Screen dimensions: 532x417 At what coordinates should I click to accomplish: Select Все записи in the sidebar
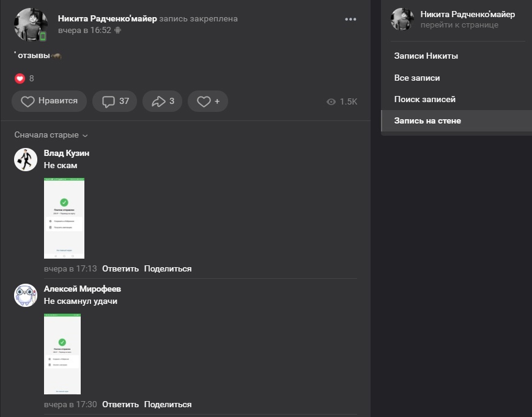tap(417, 78)
